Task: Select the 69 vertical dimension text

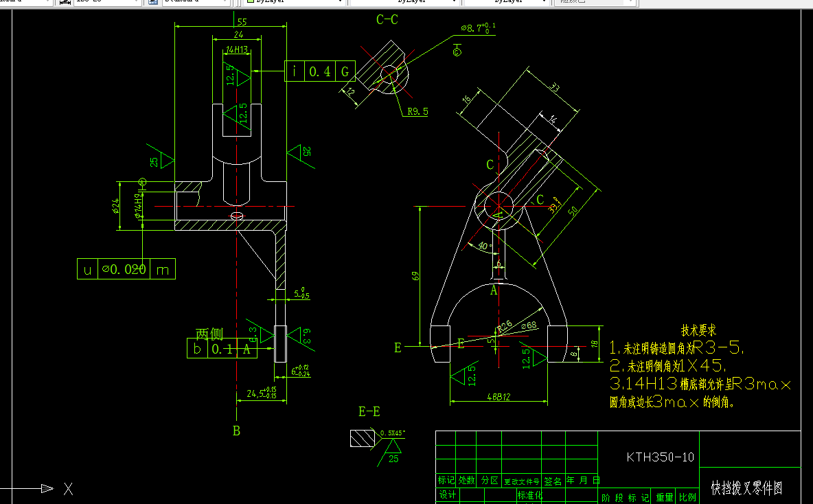Action: 415,276
